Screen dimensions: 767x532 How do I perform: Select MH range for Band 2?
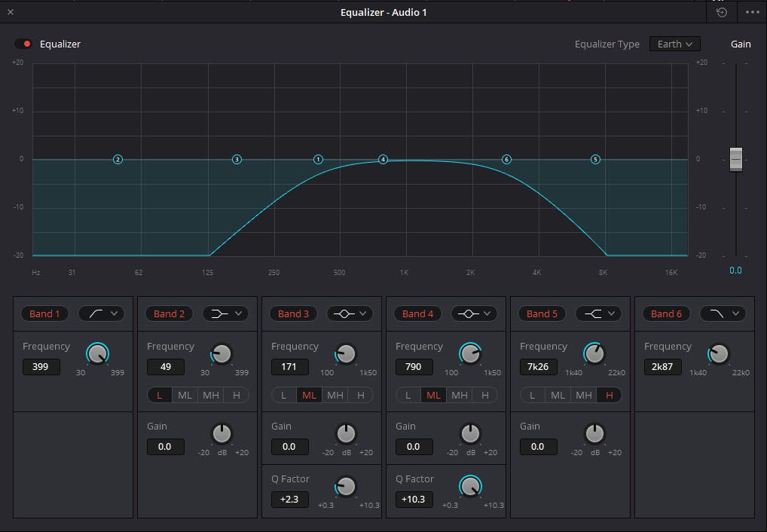(x=211, y=396)
